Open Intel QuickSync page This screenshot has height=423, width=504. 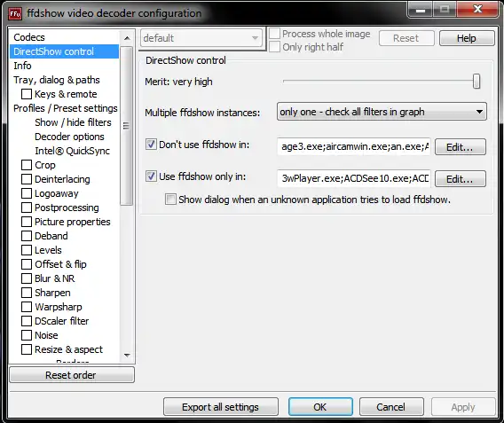[73, 151]
